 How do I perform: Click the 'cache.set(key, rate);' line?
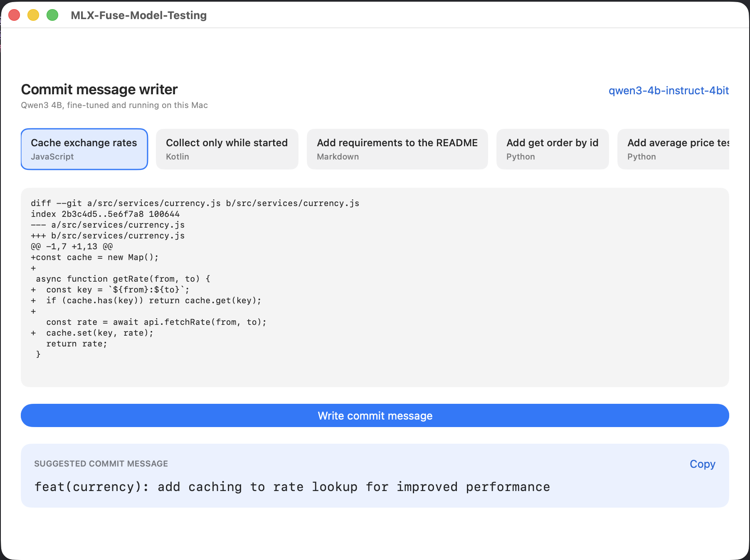92,333
